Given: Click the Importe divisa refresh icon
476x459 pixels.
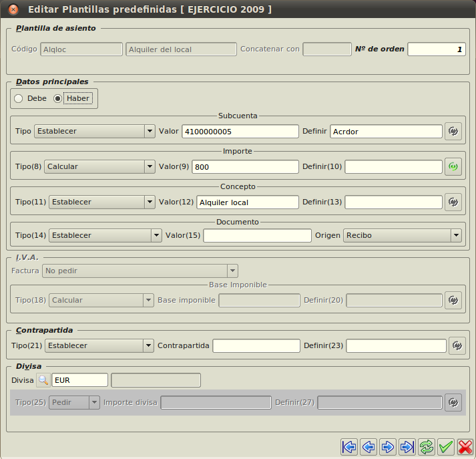Looking at the screenshot, I should click(453, 402).
